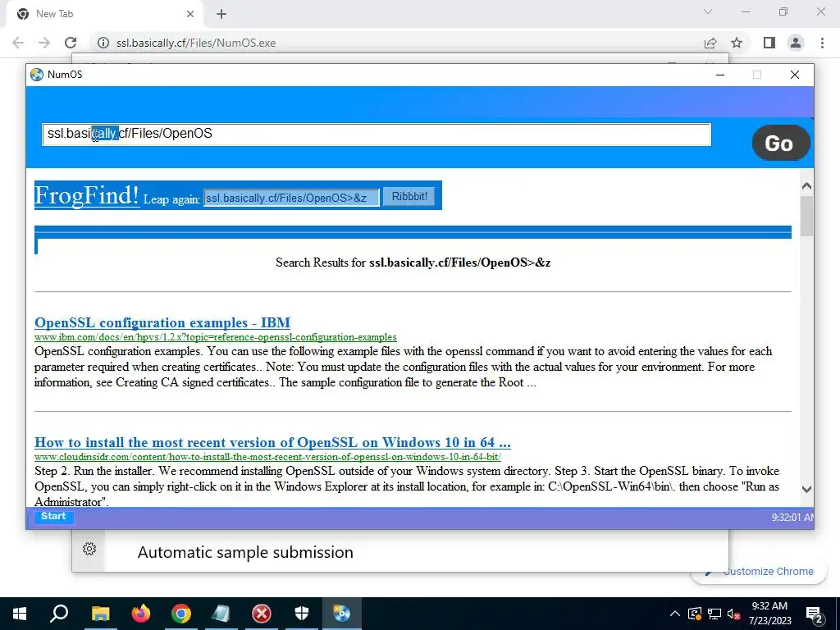
Task: Open How to install OpenSSL on Windows 10 link
Action: (x=272, y=442)
